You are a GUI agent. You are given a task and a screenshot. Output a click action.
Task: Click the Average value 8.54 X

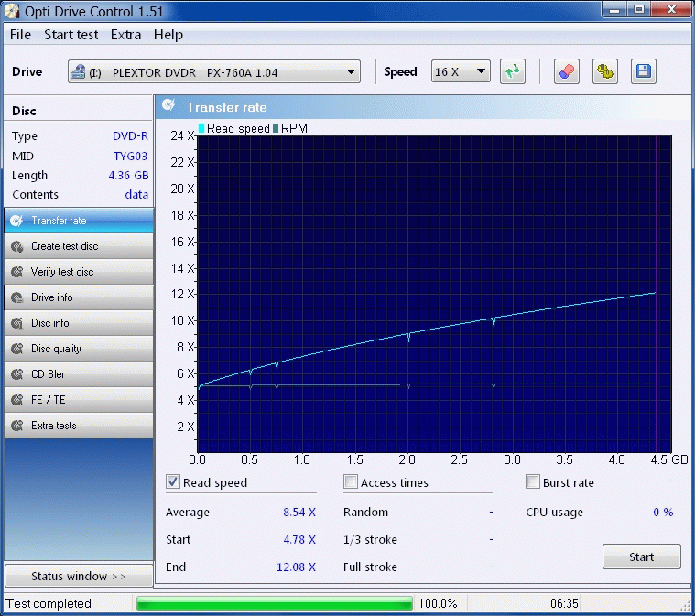pos(299,513)
